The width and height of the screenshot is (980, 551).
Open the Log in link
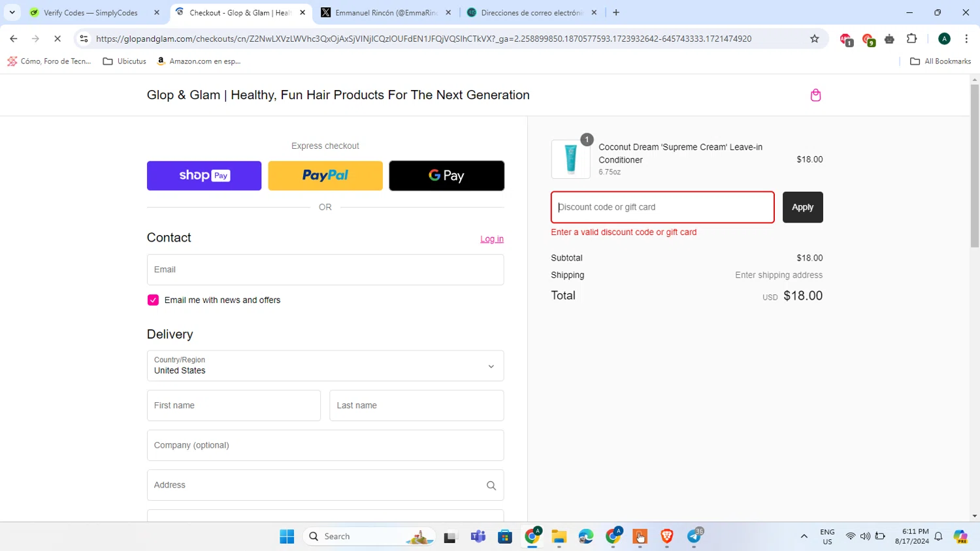pyautogui.click(x=492, y=239)
